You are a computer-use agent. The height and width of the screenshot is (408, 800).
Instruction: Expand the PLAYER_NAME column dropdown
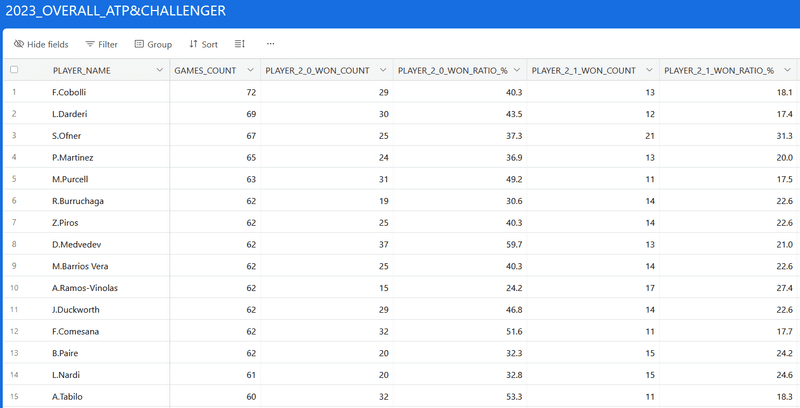click(x=160, y=70)
